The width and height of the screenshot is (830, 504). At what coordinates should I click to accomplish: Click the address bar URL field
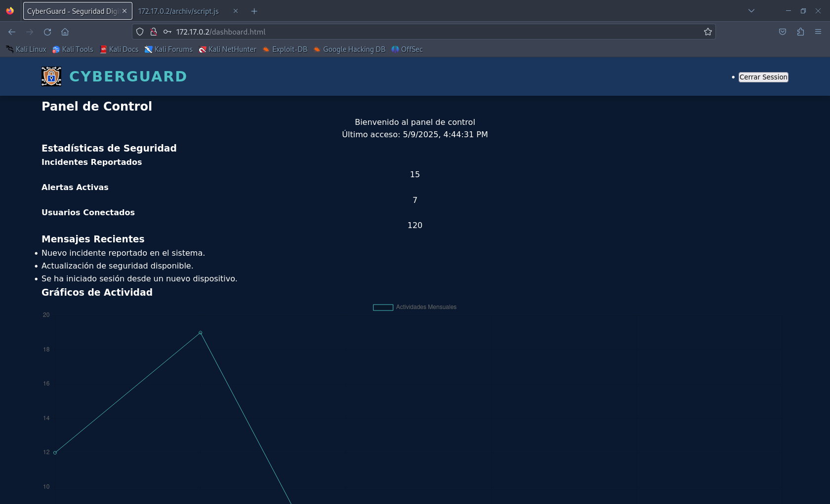(x=435, y=32)
